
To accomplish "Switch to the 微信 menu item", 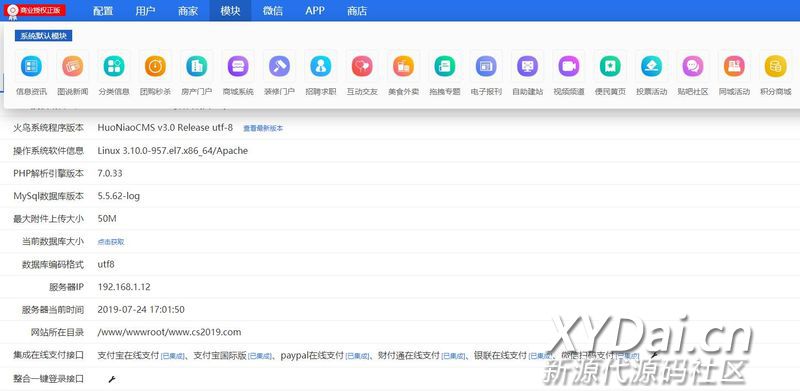I will [x=272, y=11].
